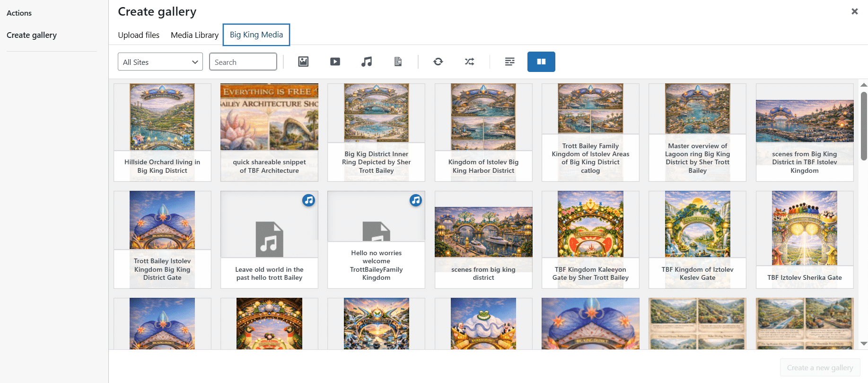The width and height of the screenshot is (868, 383).
Task: Click scrollbar down arrow
Action: 864,344
